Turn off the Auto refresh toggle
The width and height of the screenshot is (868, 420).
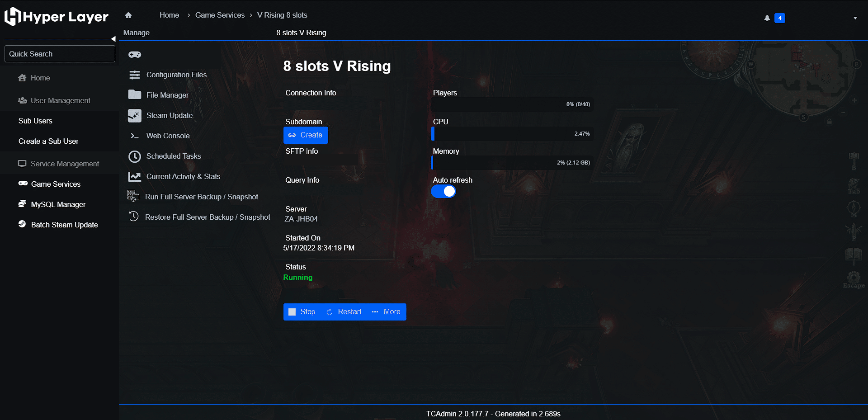pos(443,192)
